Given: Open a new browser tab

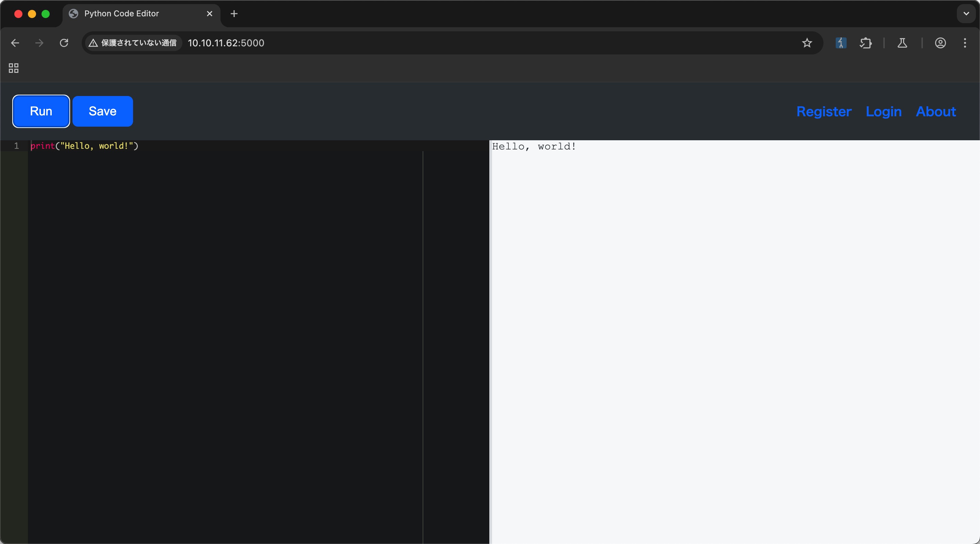Looking at the screenshot, I should pyautogui.click(x=234, y=14).
